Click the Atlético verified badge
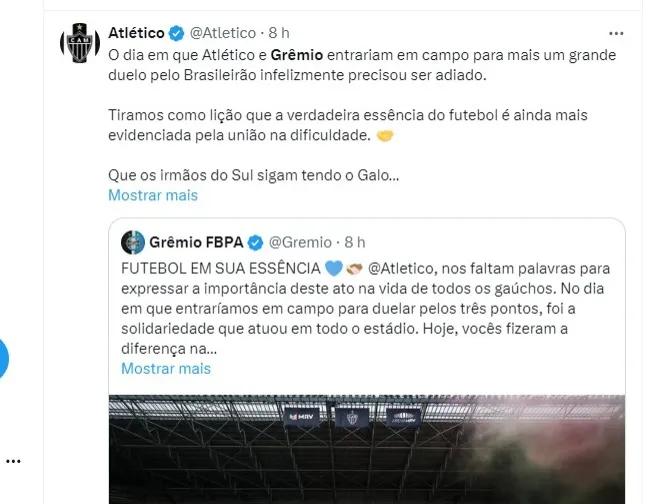This screenshot has height=504, width=665. tap(176, 33)
